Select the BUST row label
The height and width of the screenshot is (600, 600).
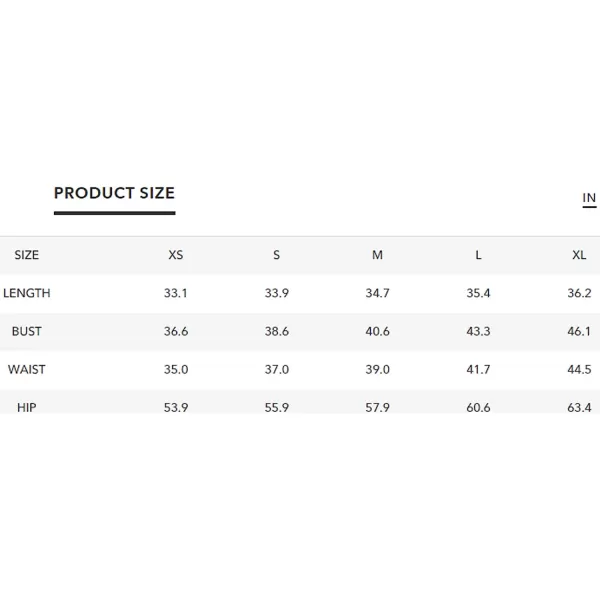(26, 331)
